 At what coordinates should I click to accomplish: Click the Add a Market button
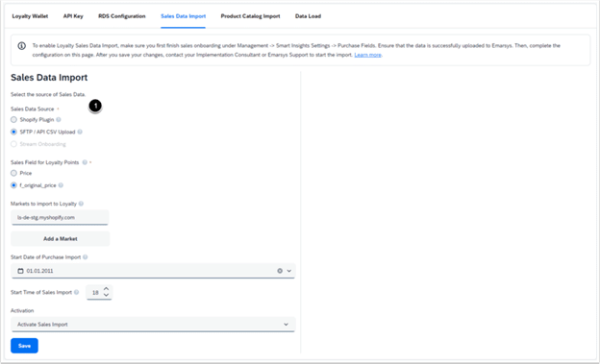pos(60,238)
